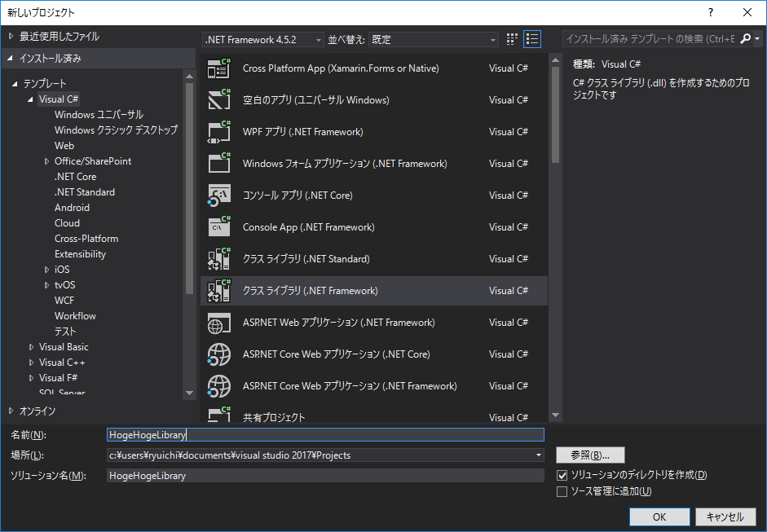Click the category tree scrollbar down arrow
The width and height of the screenshot is (767, 532).
point(189,393)
